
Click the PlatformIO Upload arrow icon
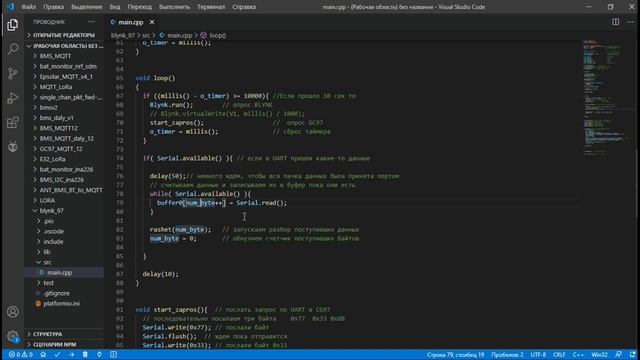click(71, 355)
